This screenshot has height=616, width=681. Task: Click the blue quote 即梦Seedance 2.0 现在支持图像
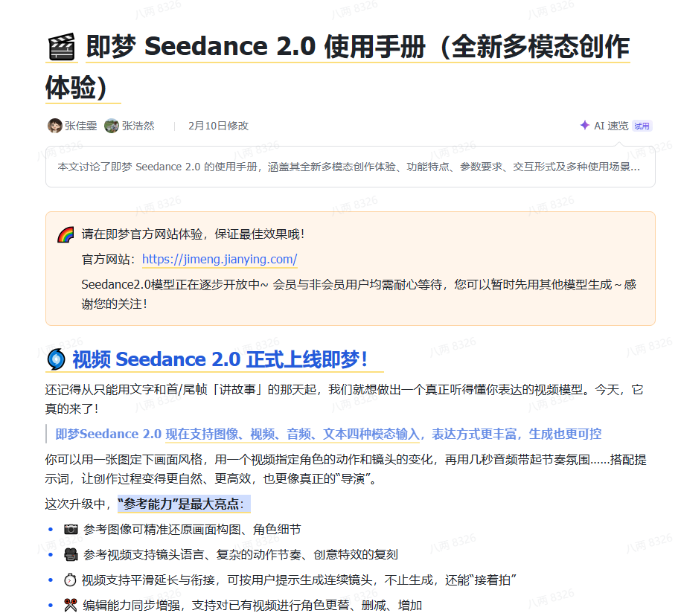click(x=328, y=434)
